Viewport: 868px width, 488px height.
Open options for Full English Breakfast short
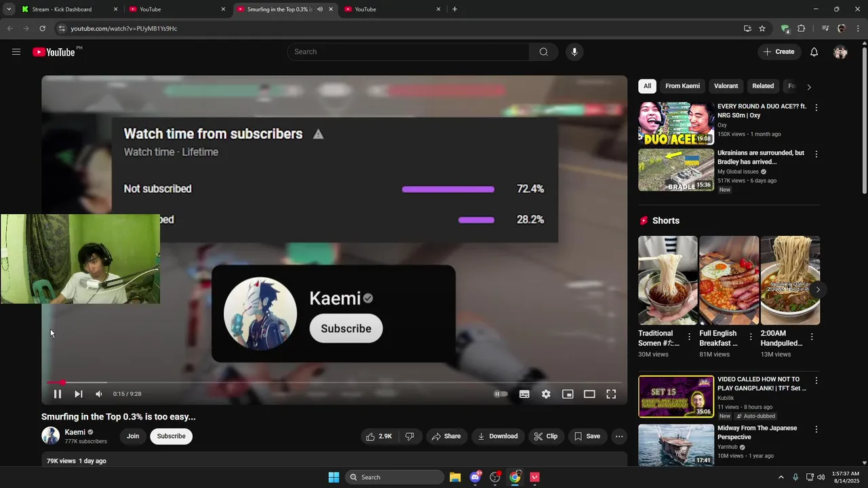(x=751, y=337)
